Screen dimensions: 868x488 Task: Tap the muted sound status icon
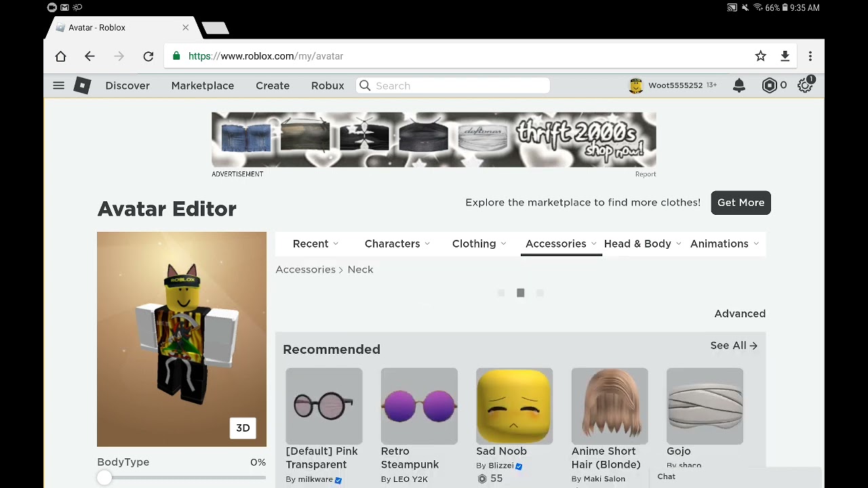[745, 8]
